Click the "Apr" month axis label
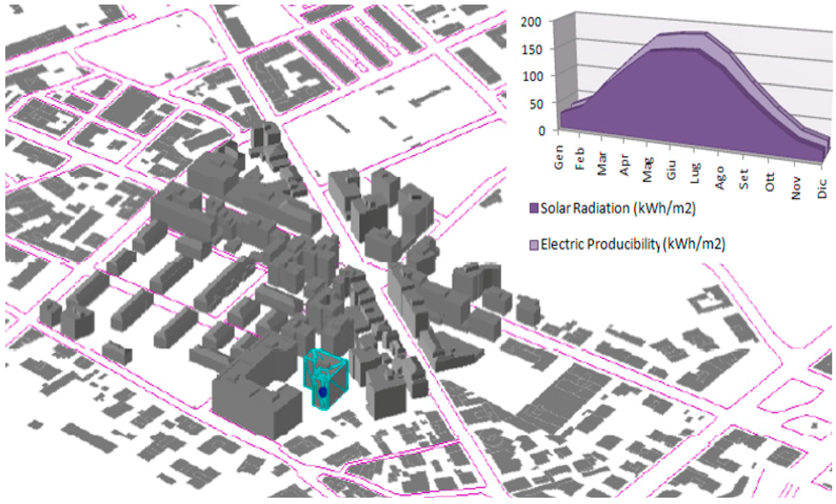This screenshot has width=836, height=504. pos(624,165)
